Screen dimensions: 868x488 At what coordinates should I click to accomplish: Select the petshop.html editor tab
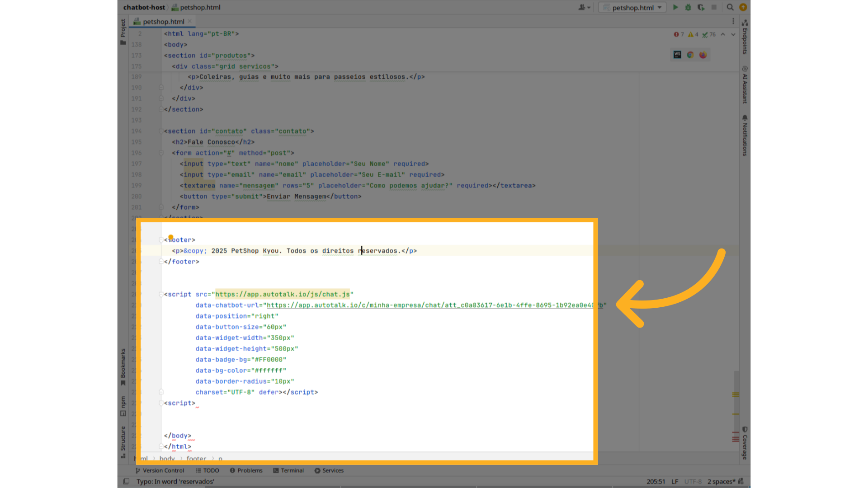tap(163, 21)
